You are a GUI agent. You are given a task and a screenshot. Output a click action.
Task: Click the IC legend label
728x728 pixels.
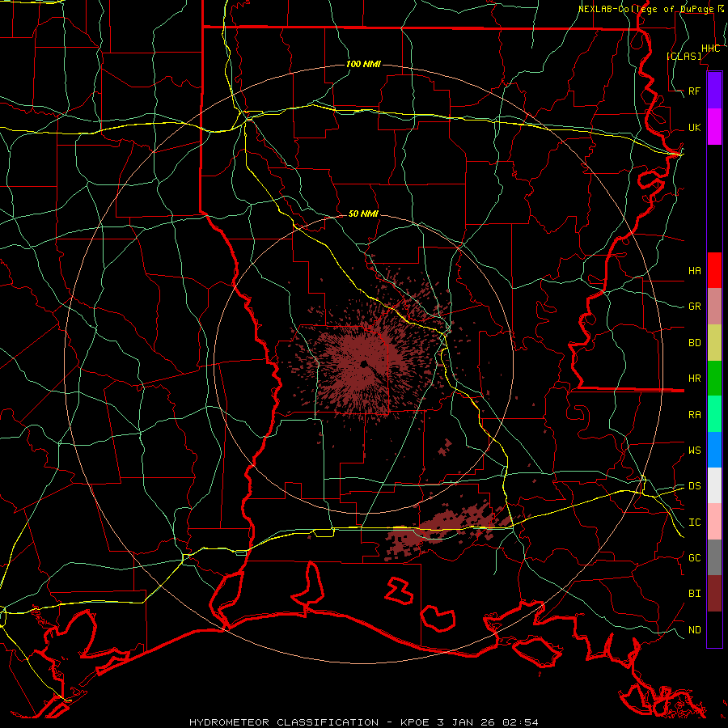pos(695,523)
